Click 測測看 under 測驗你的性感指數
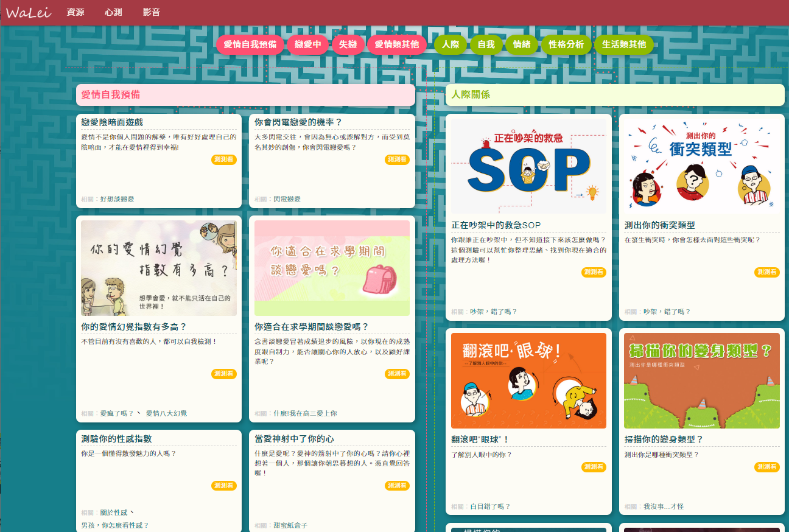This screenshot has height=532, width=789. pos(224,486)
